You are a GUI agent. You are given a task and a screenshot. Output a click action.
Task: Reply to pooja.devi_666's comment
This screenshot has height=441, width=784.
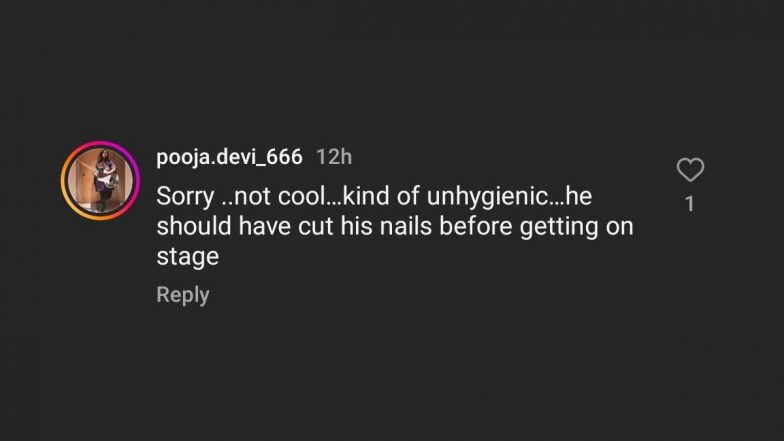[183, 295]
